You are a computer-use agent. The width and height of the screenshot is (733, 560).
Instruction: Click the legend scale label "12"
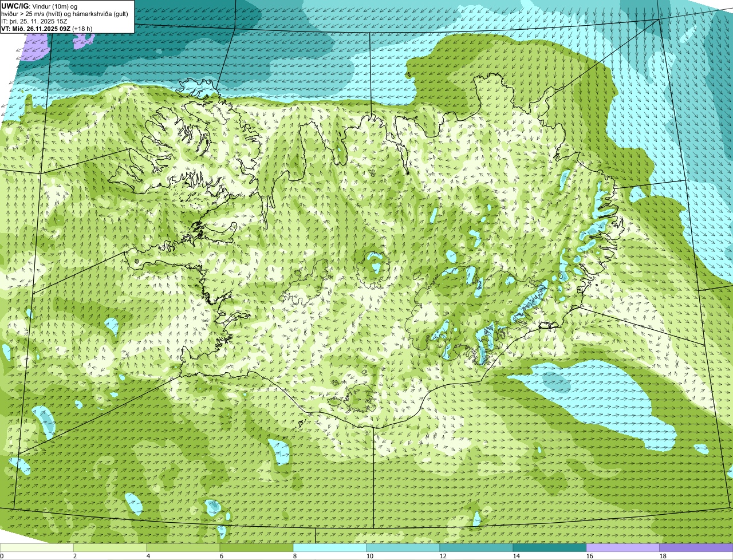point(443,556)
